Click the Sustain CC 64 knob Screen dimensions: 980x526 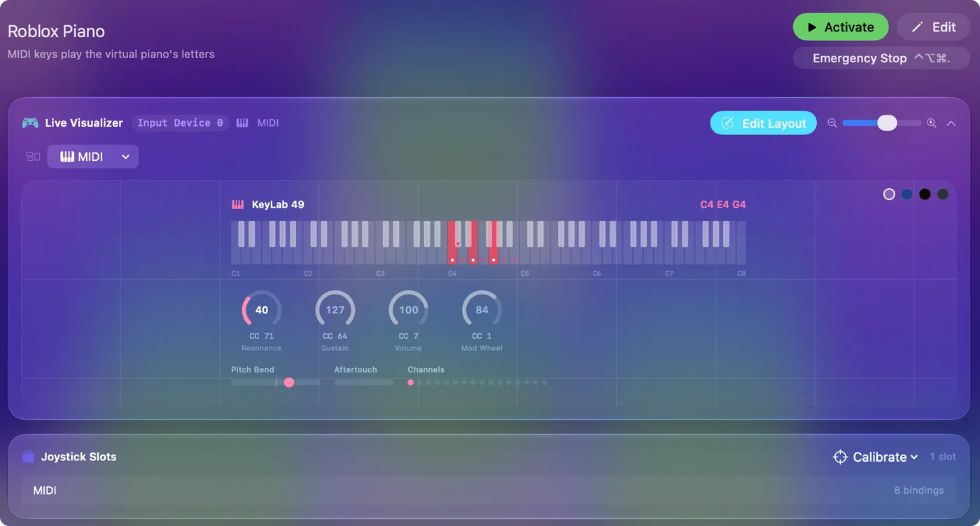(335, 310)
